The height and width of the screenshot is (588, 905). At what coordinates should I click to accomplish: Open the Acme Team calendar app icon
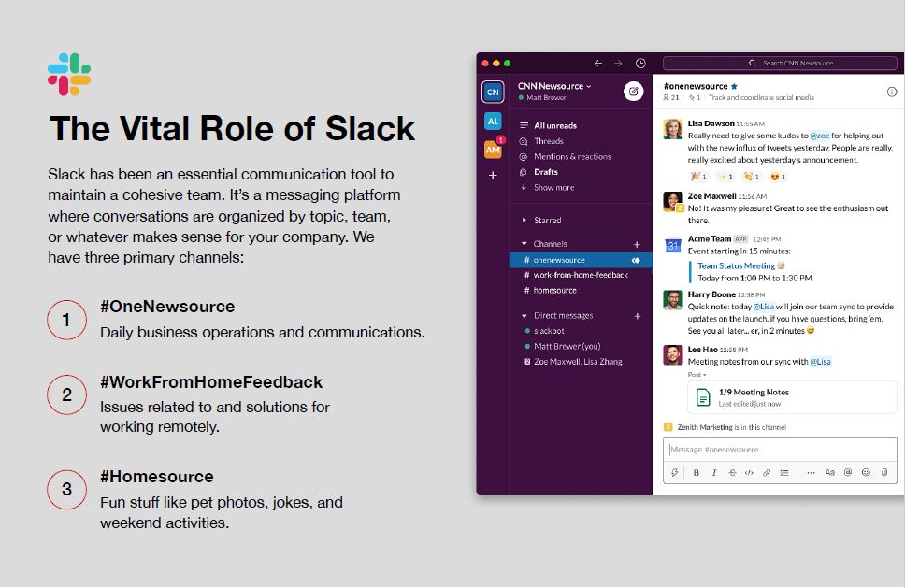click(x=673, y=245)
